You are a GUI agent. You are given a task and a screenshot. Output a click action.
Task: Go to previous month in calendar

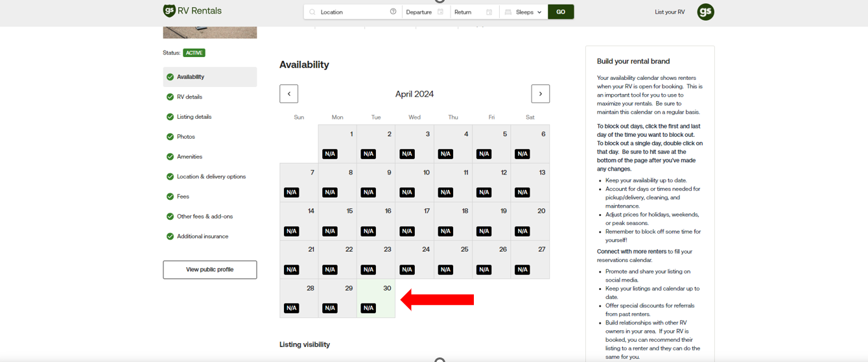[289, 94]
